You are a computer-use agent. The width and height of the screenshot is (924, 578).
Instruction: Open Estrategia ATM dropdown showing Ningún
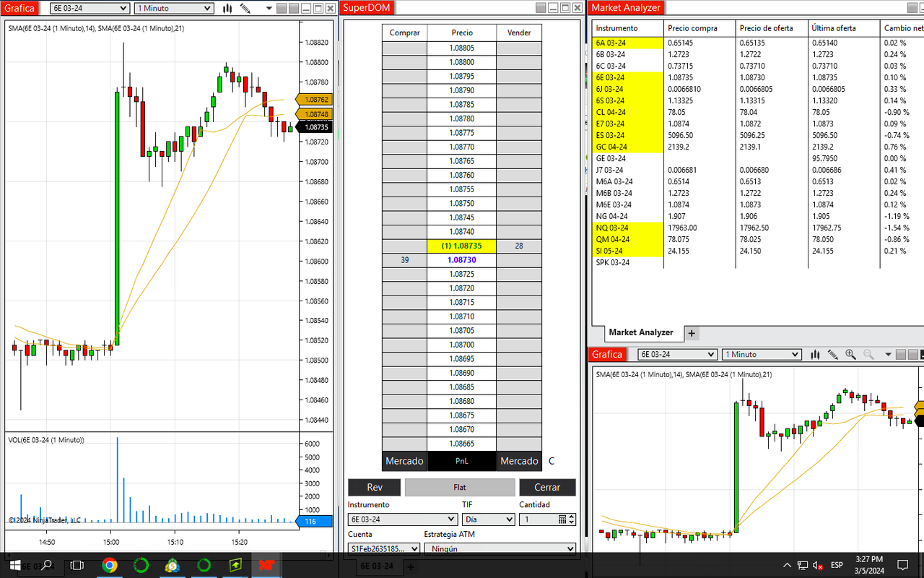pyautogui.click(x=500, y=548)
